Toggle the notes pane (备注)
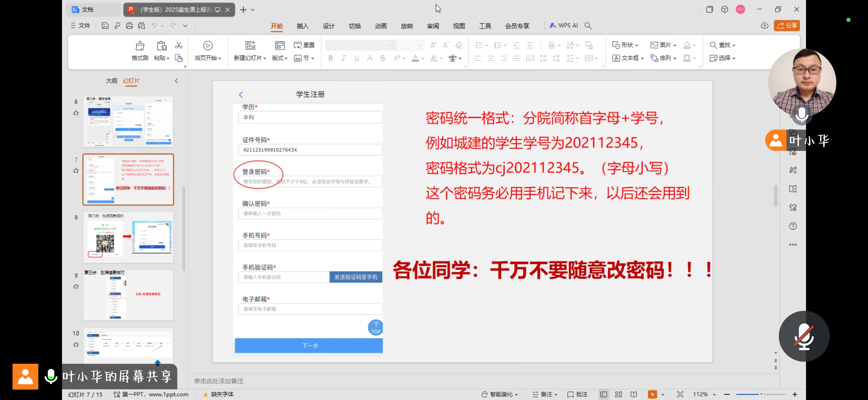The image size is (868, 400). pos(545,394)
